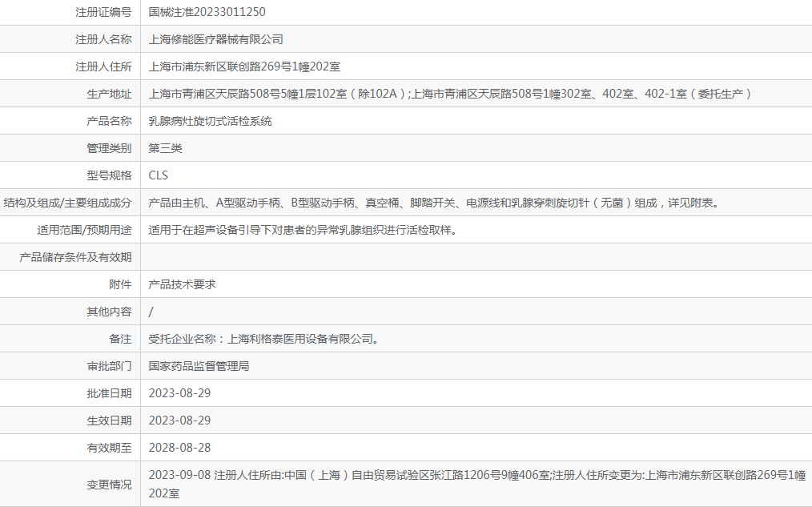The image size is (812, 507).
Task: Click the 型号规格 label
Action: [x=109, y=175]
